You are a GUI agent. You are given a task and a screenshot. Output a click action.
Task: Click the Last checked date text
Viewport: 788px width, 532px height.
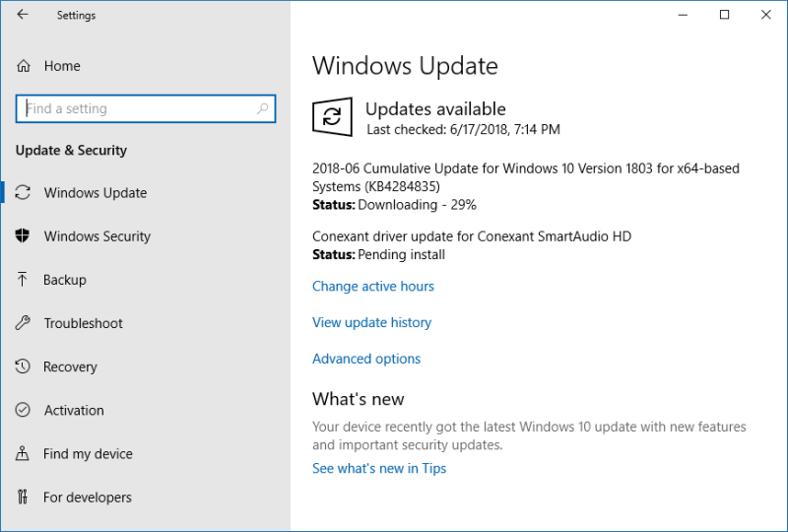(x=463, y=130)
